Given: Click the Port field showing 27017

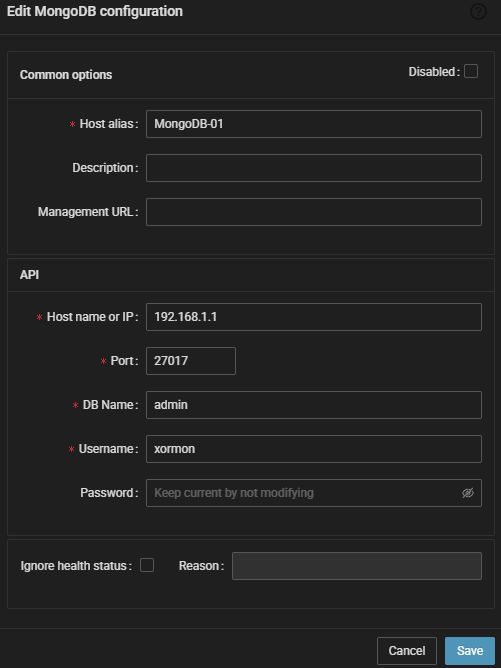Looking at the screenshot, I should 190,361.
